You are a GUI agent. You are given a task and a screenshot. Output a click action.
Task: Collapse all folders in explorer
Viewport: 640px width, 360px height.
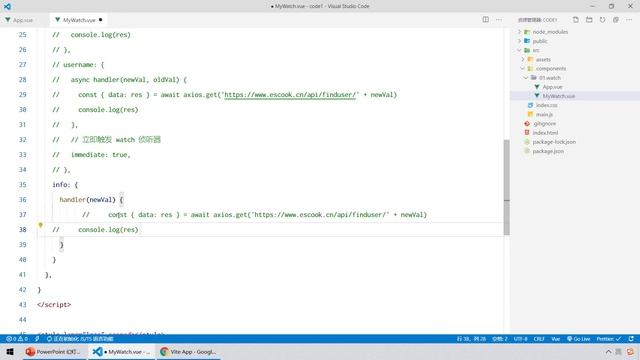coord(616,20)
